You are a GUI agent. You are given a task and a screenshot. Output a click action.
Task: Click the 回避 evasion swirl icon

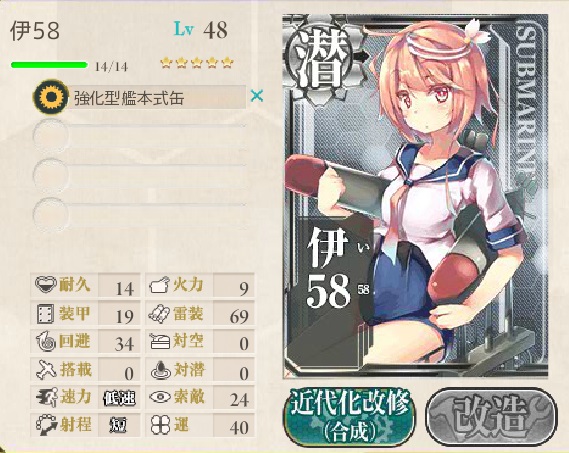[x=45, y=342]
